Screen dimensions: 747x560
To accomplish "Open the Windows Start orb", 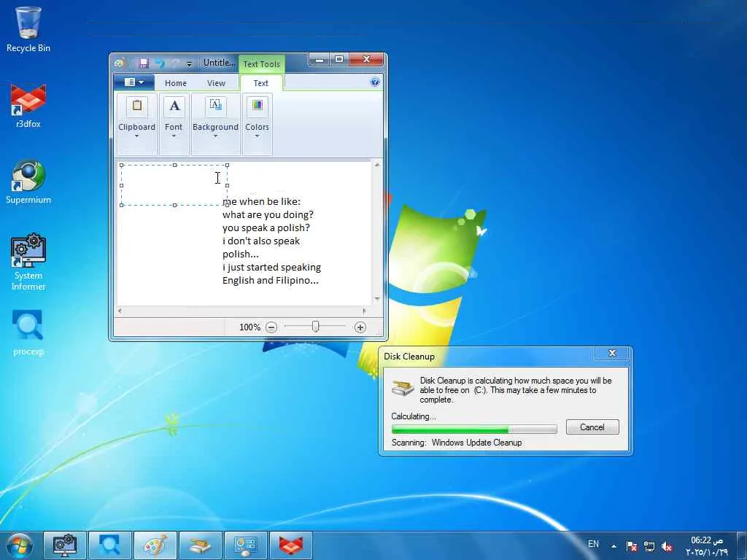I will pos(19,545).
